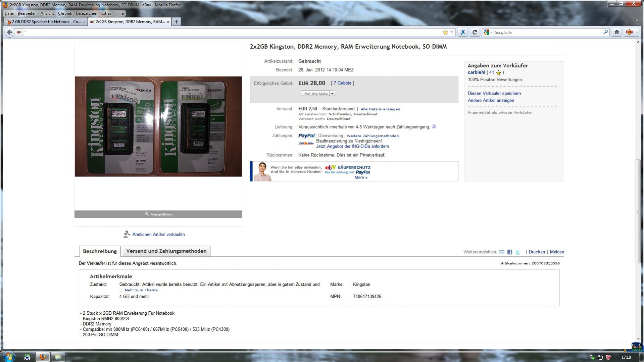The image size is (644, 362).
Task: Click the '7 Gebote' bids link
Action: point(342,83)
